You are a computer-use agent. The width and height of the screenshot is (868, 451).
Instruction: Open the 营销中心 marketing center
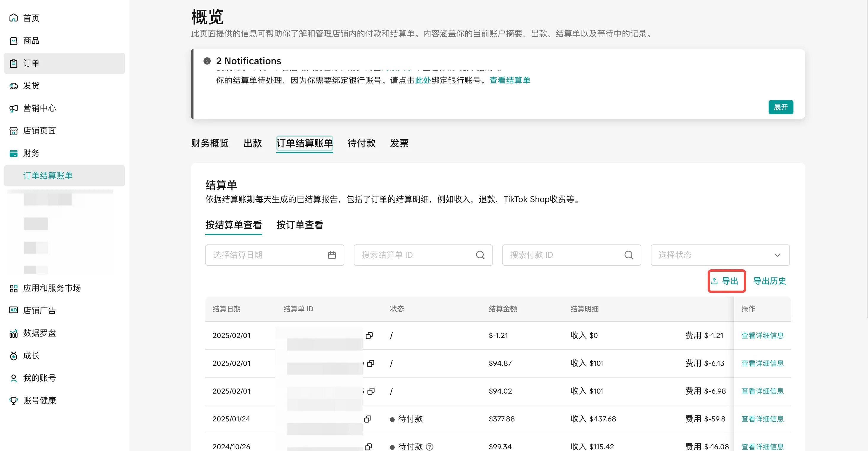coord(39,108)
